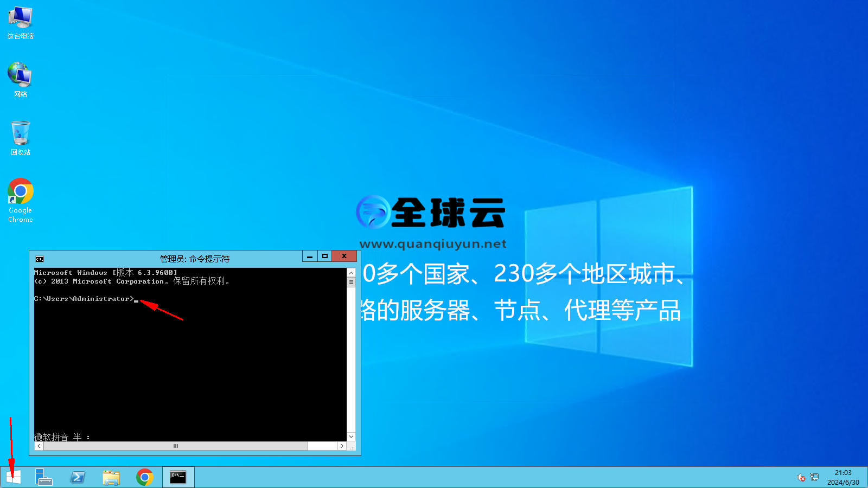Click the 管理员: 命令提示符 title text
Screen dimensions: 868x488
pos(195,259)
